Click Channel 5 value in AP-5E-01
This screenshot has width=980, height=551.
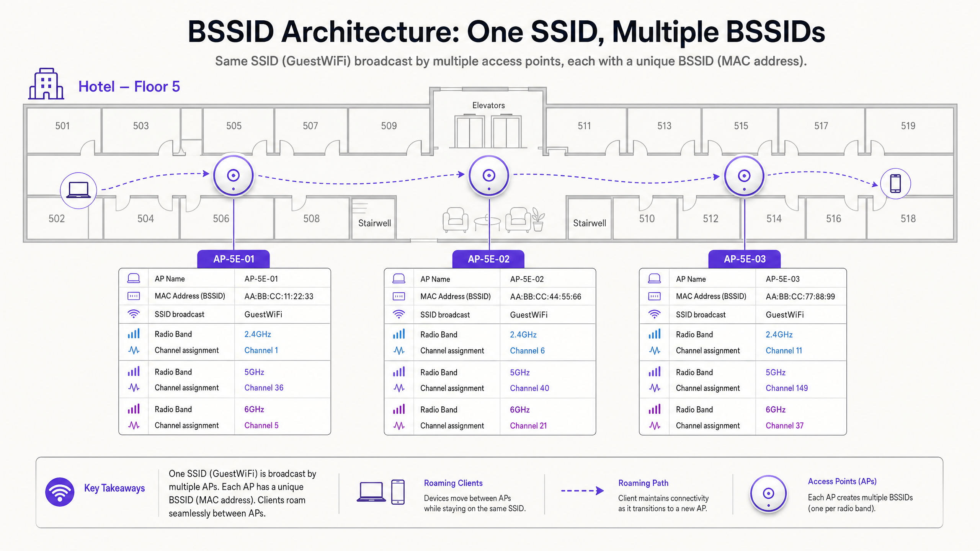tap(261, 425)
